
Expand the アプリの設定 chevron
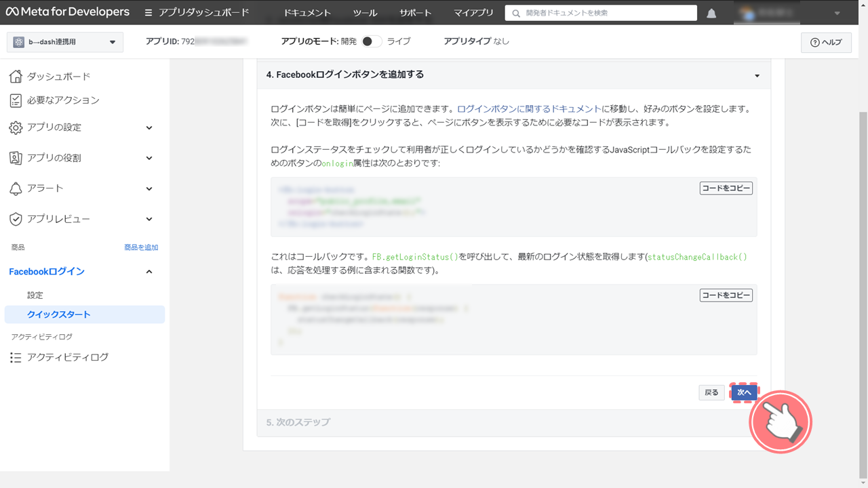coord(149,127)
